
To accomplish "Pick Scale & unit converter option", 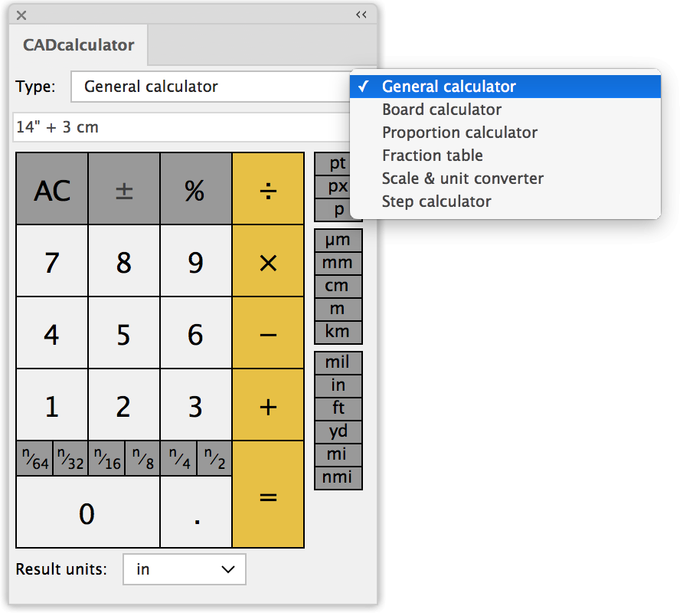I will [x=462, y=179].
